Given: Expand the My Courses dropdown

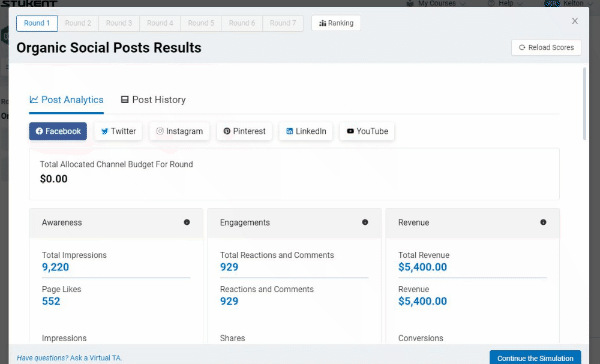Looking at the screenshot, I should tap(437, 3).
